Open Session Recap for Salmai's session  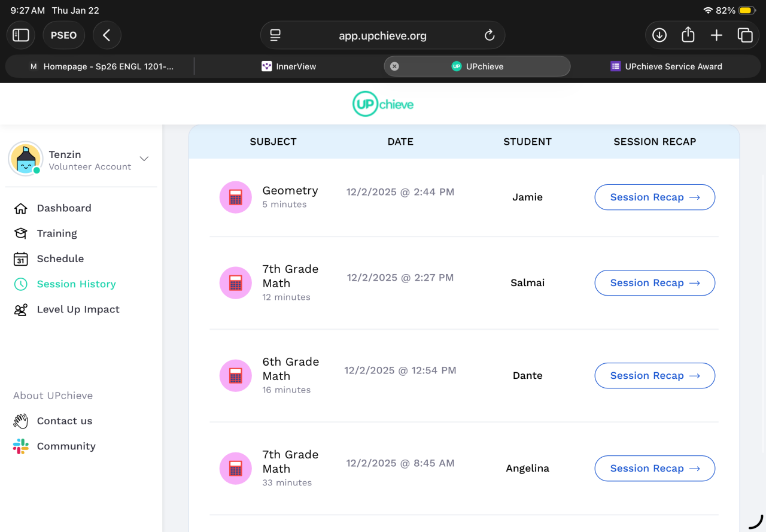pyautogui.click(x=655, y=283)
